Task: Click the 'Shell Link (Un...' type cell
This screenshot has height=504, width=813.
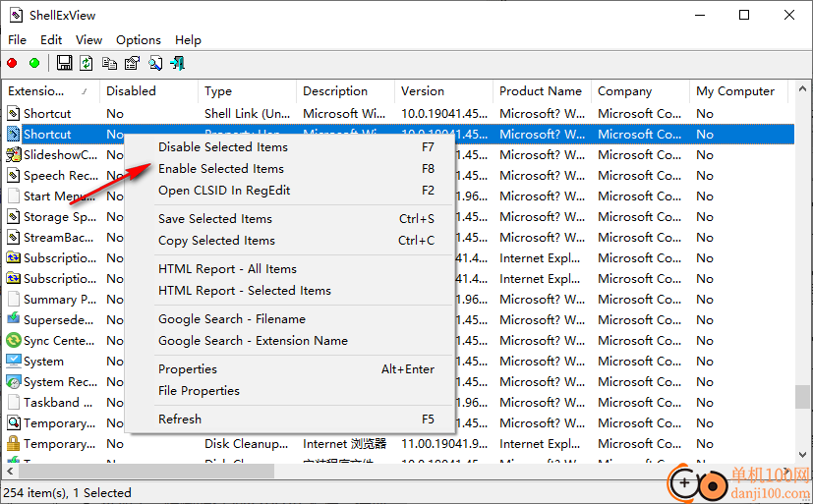Action: 248,113
